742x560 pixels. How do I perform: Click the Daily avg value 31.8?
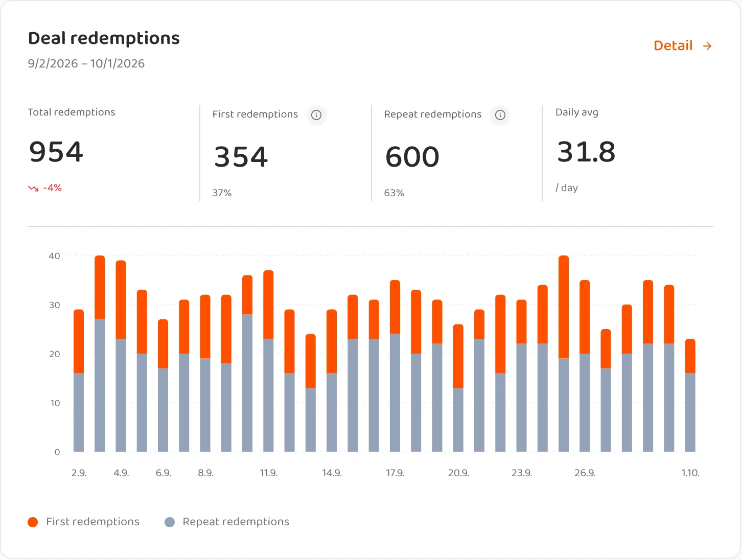(x=586, y=152)
